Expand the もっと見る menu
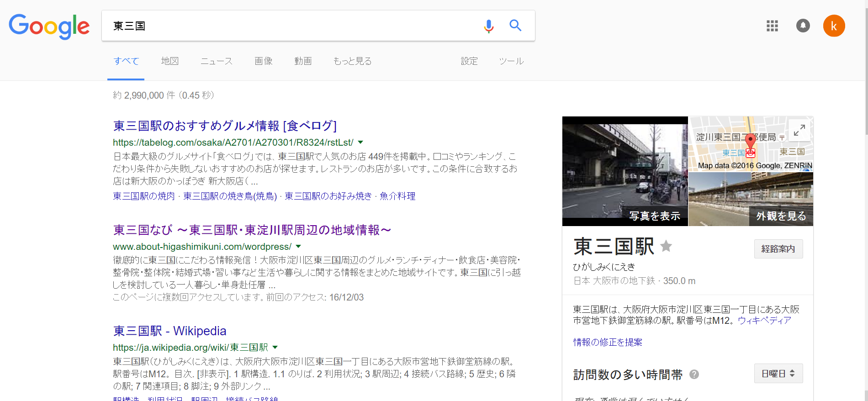The image size is (868, 401). (352, 61)
